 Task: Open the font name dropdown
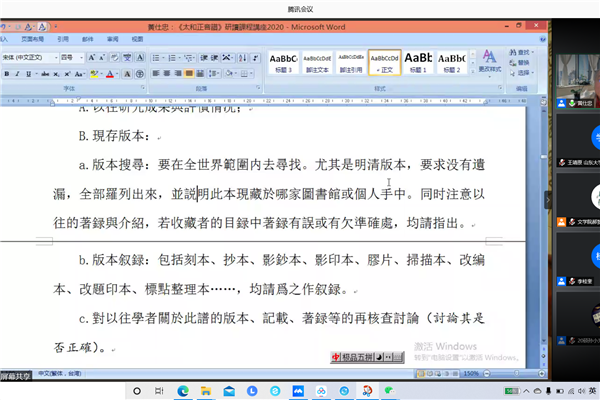54,58
